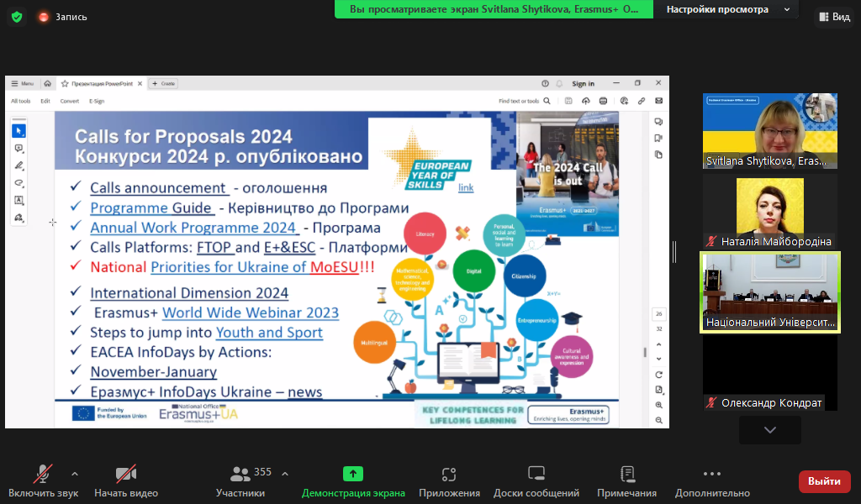Image resolution: width=861 pixels, height=504 pixels.
Task: Open the Annual Work Programme 2024 link
Action: click(x=193, y=228)
